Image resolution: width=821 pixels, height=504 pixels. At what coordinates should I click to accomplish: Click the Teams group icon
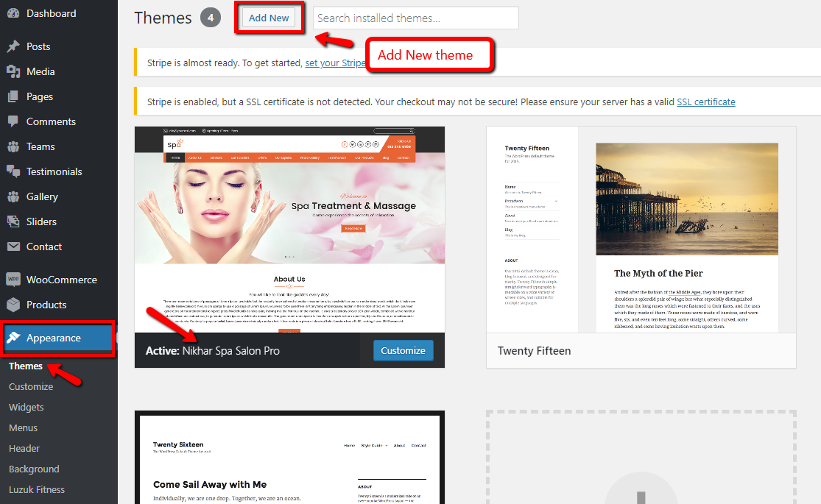(x=13, y=146)
